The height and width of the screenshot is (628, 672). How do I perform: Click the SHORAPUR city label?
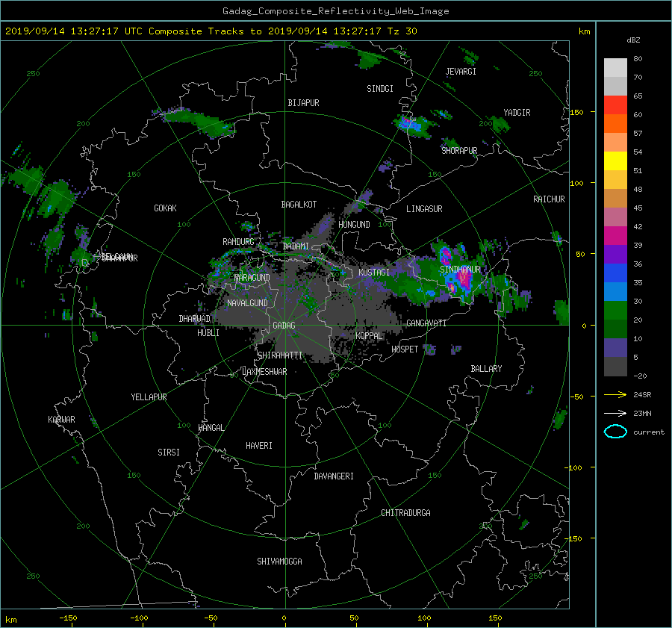[x=459, y=151]
